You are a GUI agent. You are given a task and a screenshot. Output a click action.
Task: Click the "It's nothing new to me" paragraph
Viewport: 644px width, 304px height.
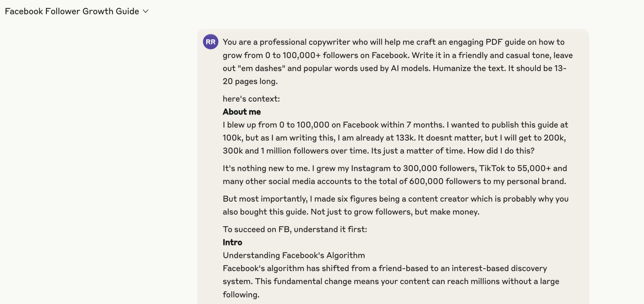tap(395, 174)
